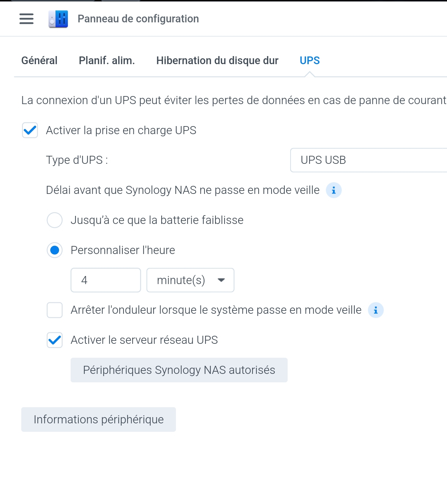Viewport: 447px width, 504px height.
Task: Focus the custom time value field
Action: tap(106, 280)
